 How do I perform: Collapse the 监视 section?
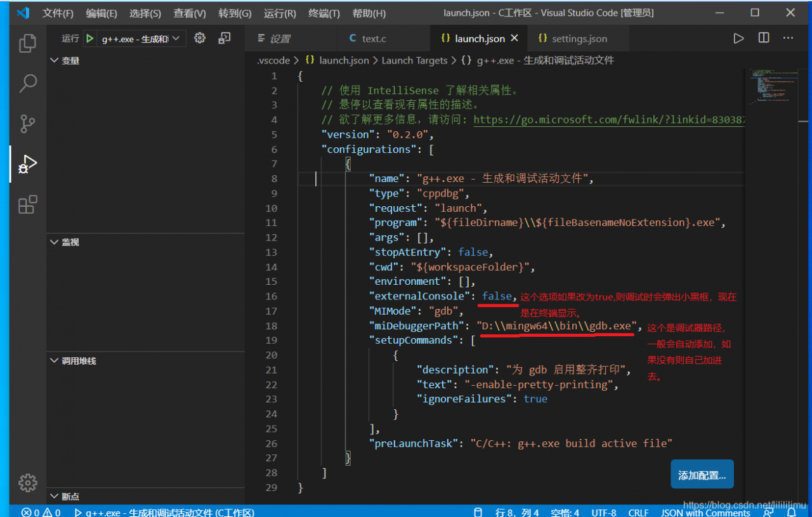[54, 242]
